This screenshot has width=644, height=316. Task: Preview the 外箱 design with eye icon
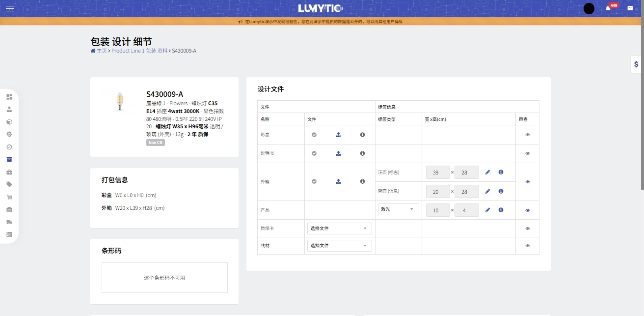528,182
